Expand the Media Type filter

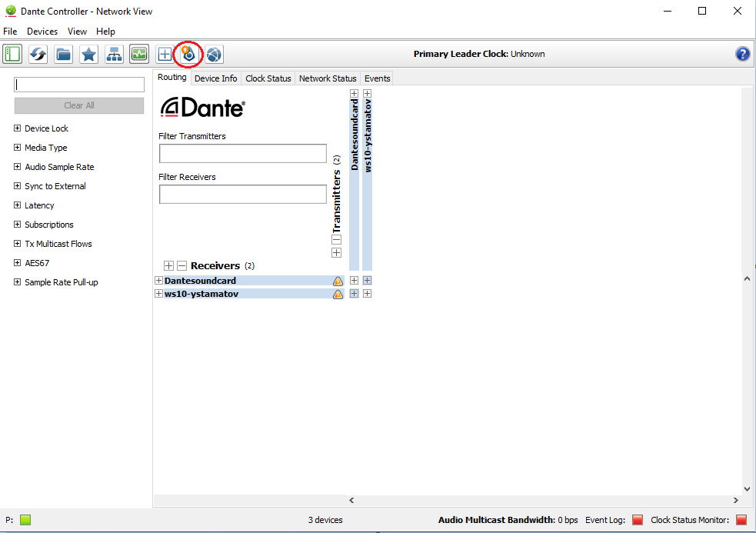pos(18,148)
